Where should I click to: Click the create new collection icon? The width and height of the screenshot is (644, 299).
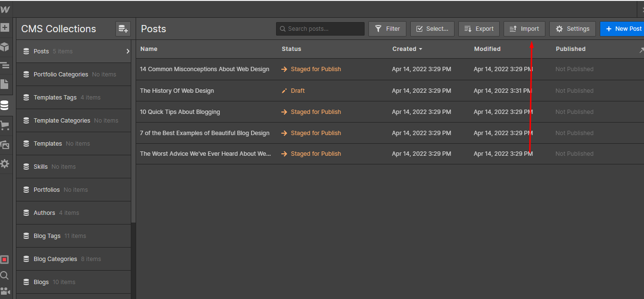(123, 29)
